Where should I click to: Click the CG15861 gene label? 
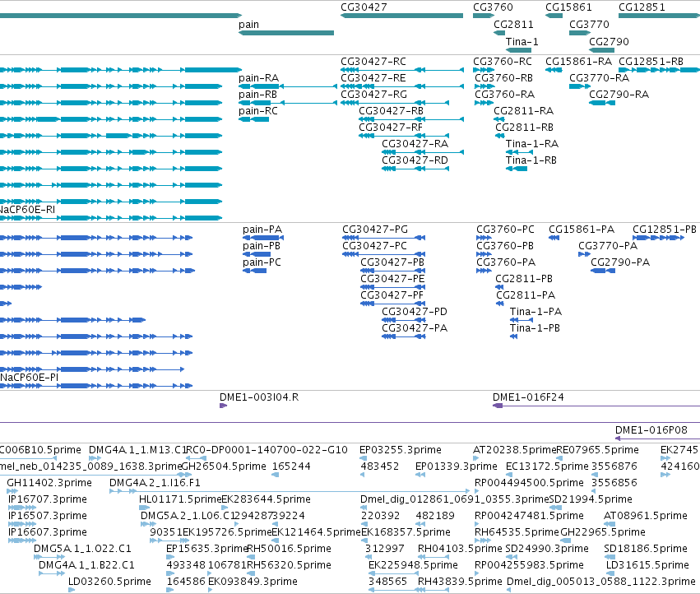568,7
